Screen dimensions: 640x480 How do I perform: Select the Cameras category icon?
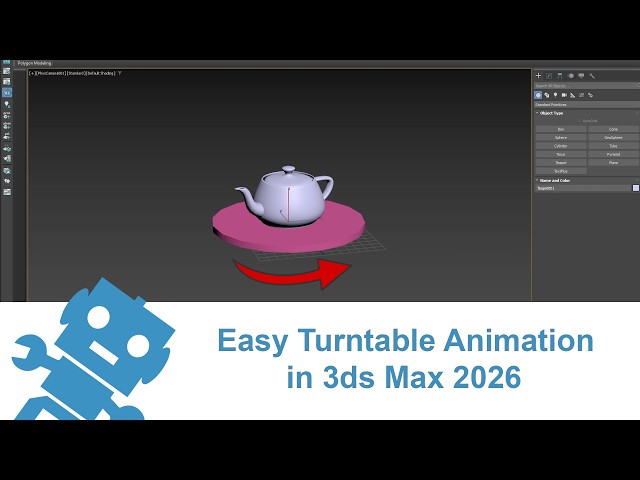564,95
